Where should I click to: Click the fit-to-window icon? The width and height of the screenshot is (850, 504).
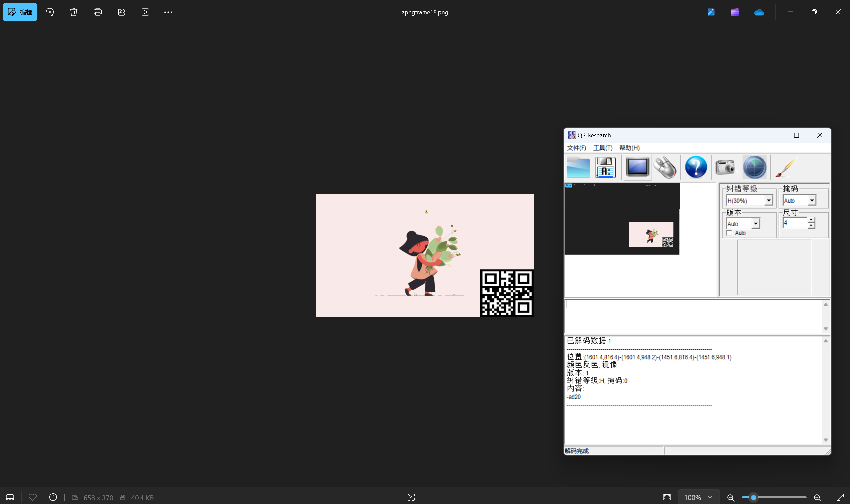pos(667,498)
